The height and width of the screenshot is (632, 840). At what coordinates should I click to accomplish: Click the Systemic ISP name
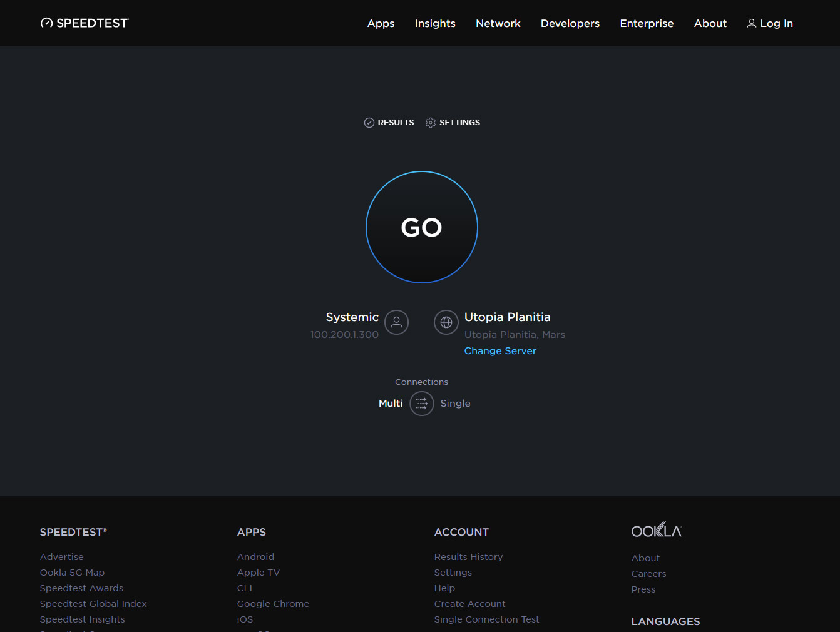pos(352,317)
